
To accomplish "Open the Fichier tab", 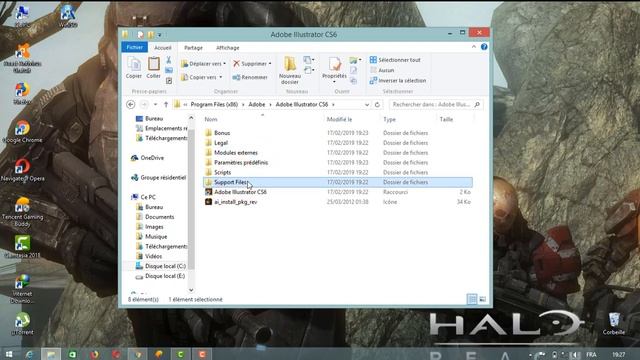I will pos(134,47).
